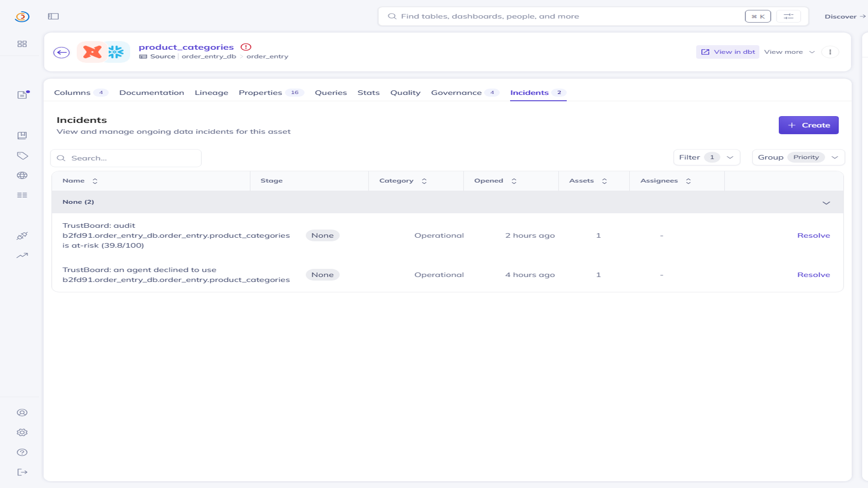Open the globe icon in sidebar
The width and height of the screenshot is (868, 488).
22,175
